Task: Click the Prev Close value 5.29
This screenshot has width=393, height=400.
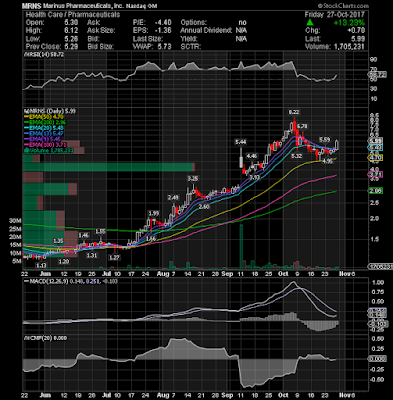Action: (71, 46)
